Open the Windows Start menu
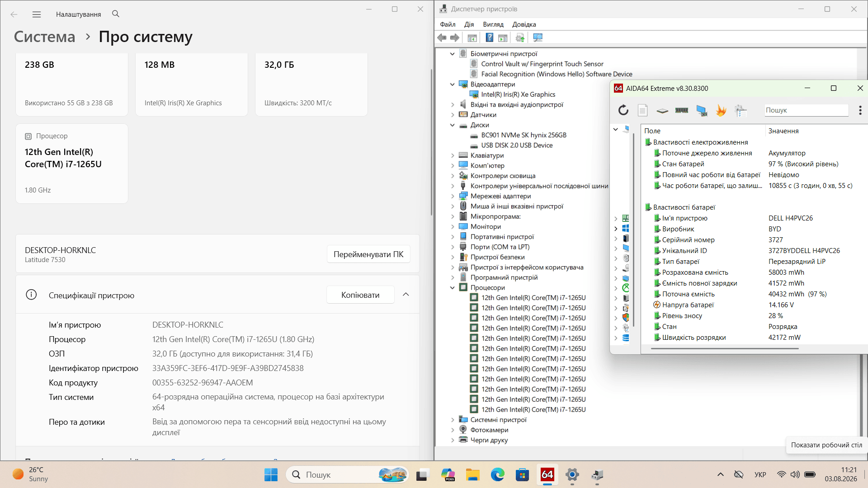This screenshot has width=868, height=488. [x=271, y=474]
